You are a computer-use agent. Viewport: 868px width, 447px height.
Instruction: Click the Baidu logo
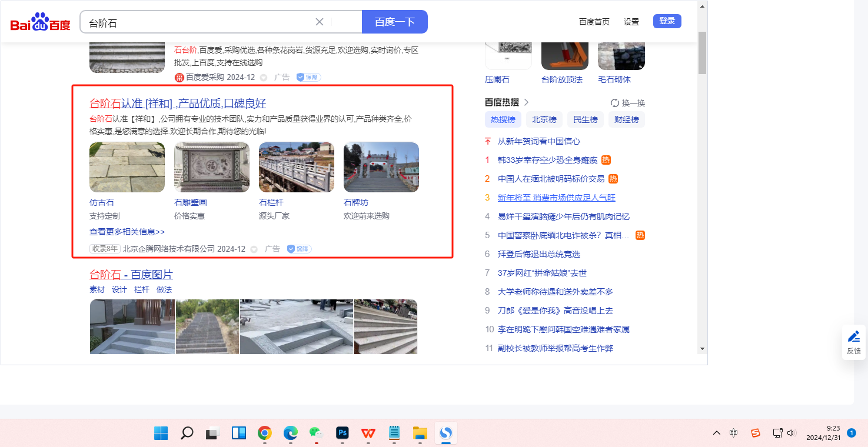point(40,23)
